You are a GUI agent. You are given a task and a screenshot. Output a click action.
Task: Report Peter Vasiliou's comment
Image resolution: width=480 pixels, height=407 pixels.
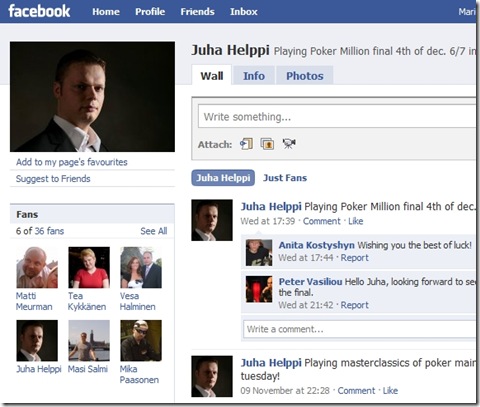[354, 305]
